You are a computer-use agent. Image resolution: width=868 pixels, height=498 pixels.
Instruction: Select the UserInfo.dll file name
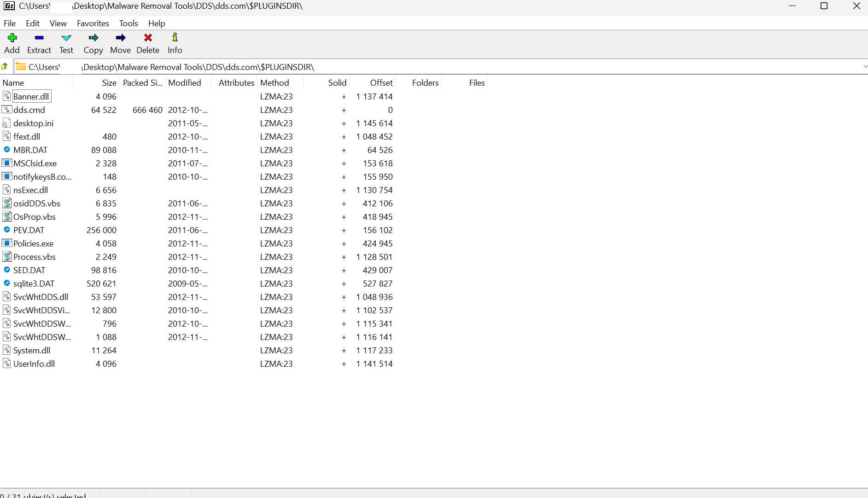pos(34,363)
